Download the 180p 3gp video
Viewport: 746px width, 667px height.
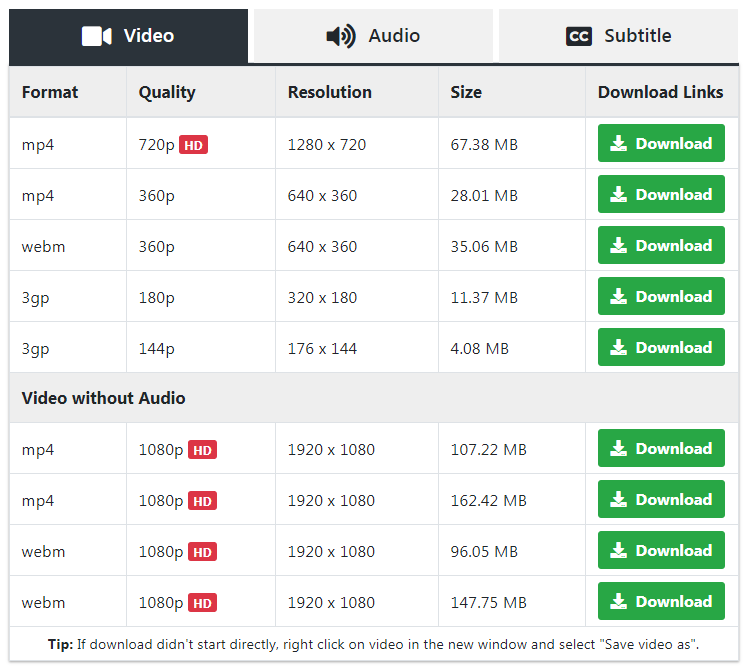point(661,297)
